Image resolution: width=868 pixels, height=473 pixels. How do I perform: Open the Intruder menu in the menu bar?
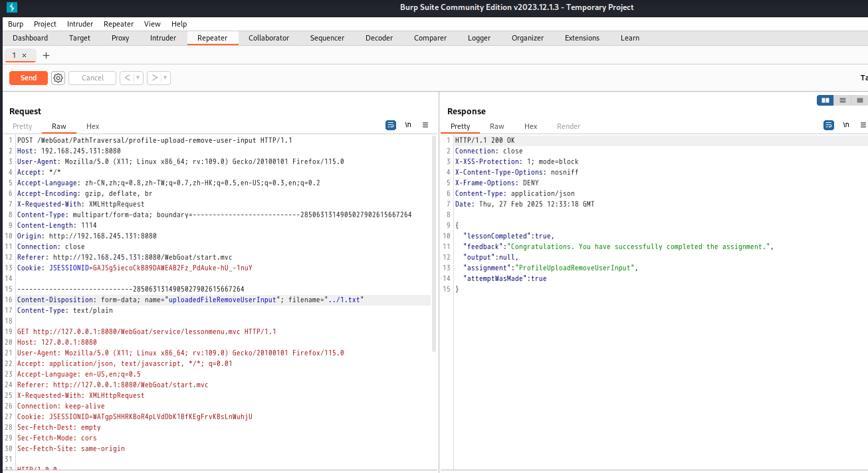(80, 24)
